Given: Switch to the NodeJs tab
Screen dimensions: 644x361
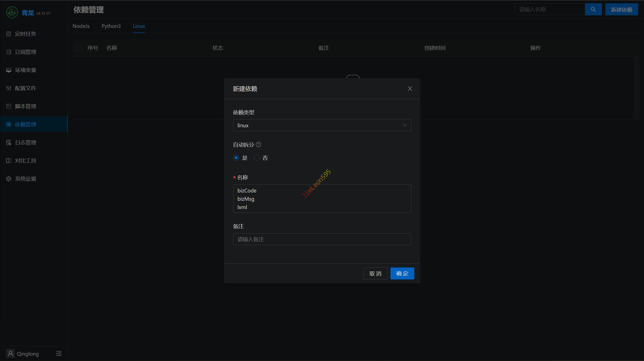Looking at the screenshot, I should click(81, 26).
